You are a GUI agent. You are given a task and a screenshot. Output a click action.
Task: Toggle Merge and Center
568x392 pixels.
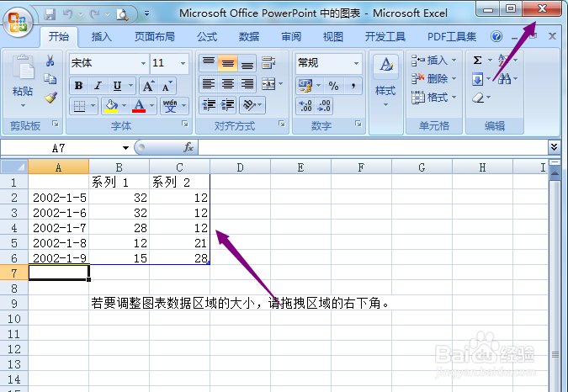click(268, 84)
